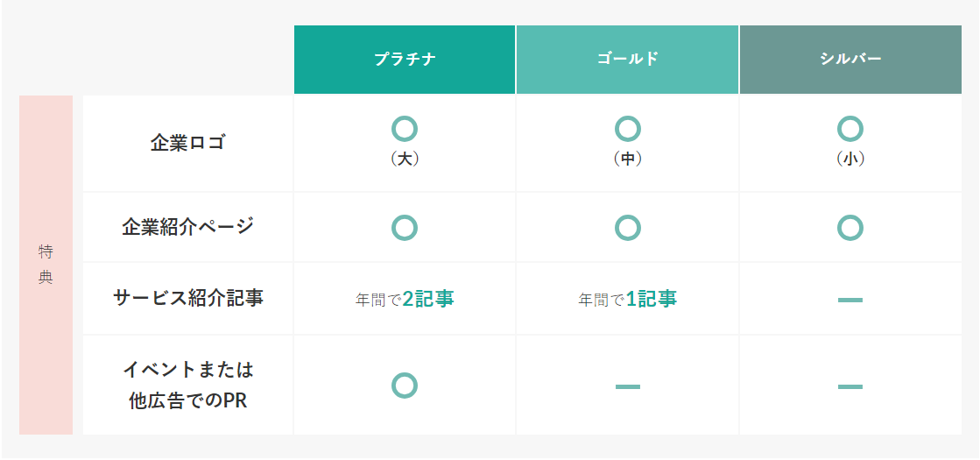
Task: Click ゴールド dash for イベント PR row
Action: click(628, 386)
